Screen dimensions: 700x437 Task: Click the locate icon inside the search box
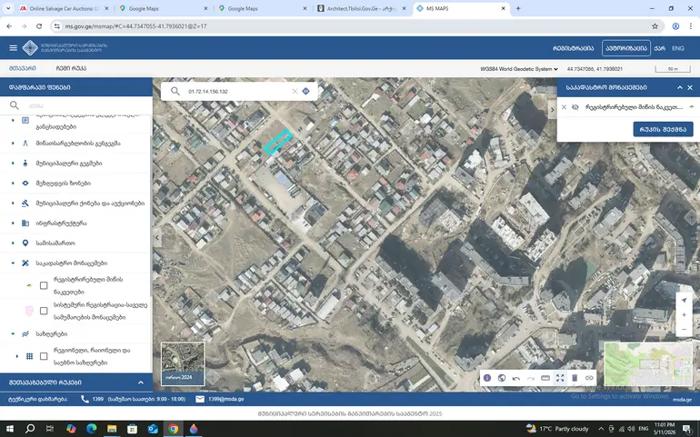306,91
